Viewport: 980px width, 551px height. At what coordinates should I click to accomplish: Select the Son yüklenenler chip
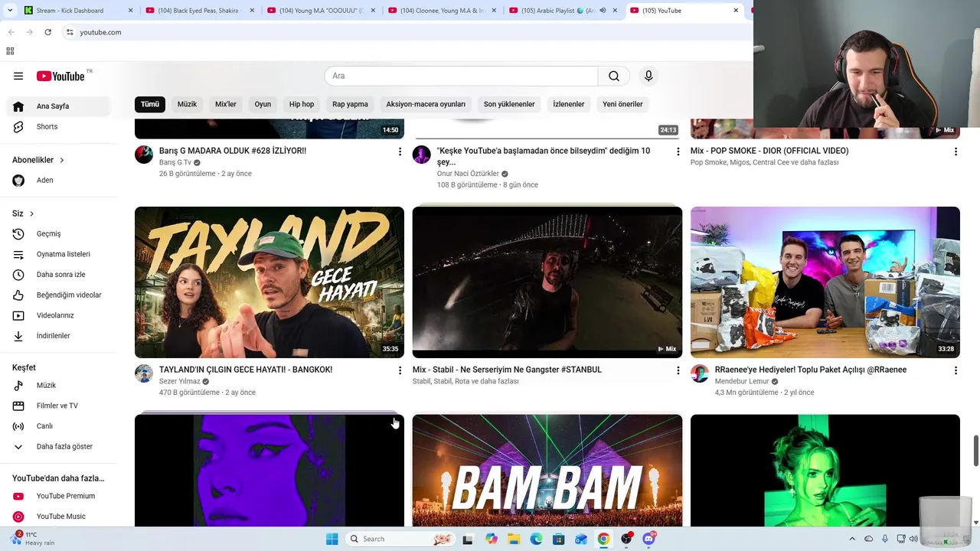[x=509, y=104]
